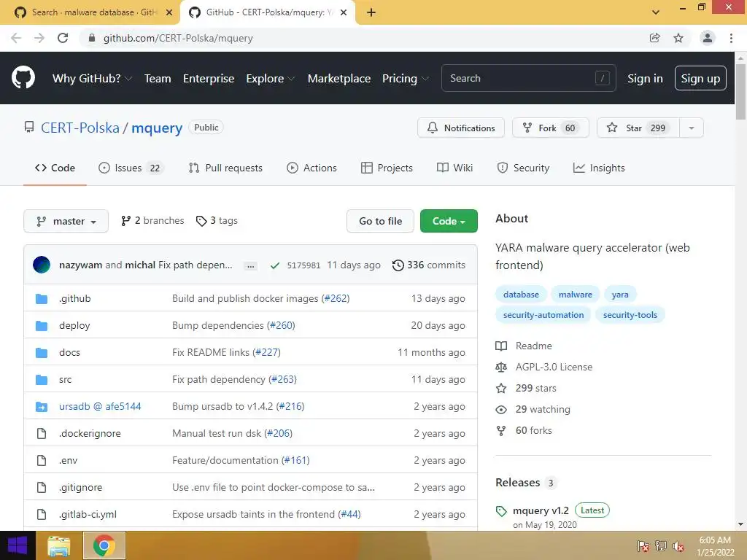Expand the Star lists dropdown arrow
Screen dimensions: 747x560
[x=692, y=128]
